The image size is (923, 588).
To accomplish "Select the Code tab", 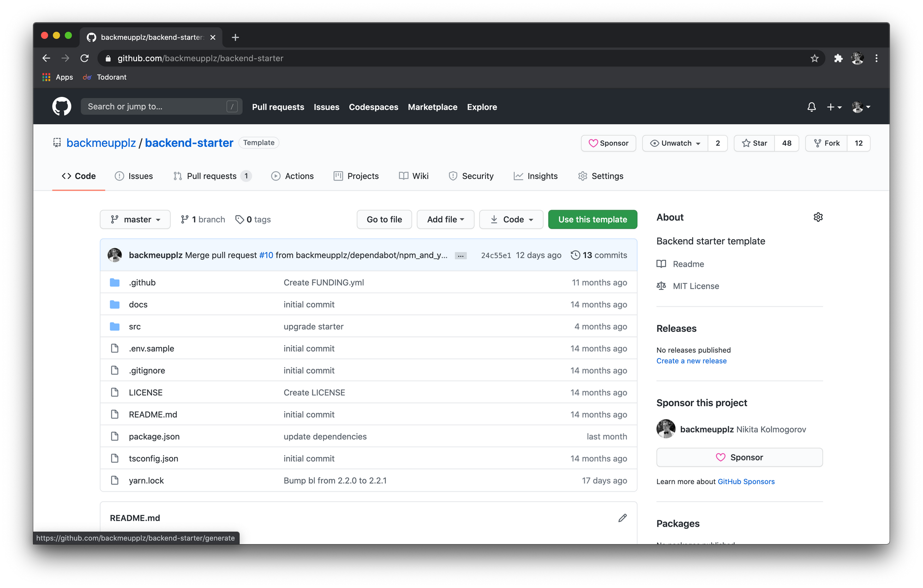I will tap(79, 175).
